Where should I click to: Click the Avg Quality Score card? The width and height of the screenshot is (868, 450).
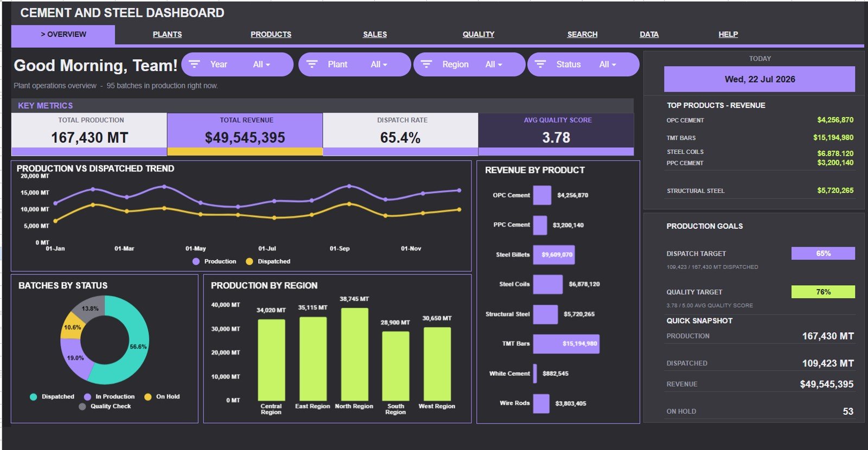click(x=556, y=134)
